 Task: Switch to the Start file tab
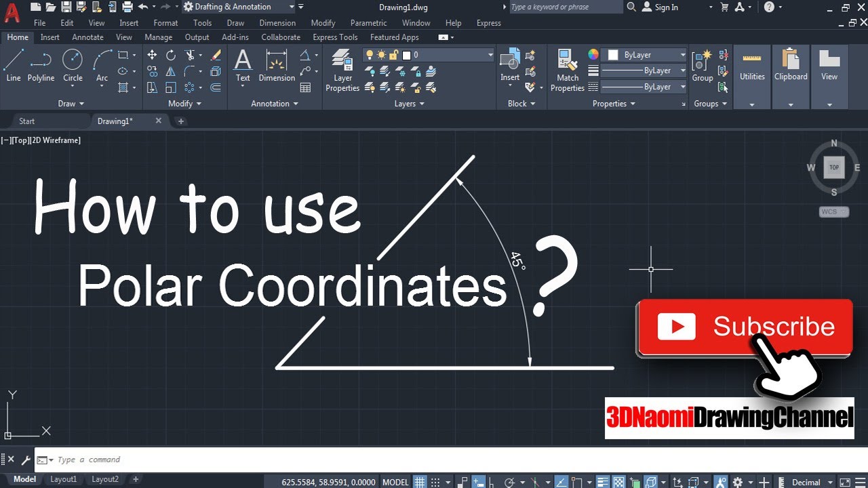pos(27,121)
